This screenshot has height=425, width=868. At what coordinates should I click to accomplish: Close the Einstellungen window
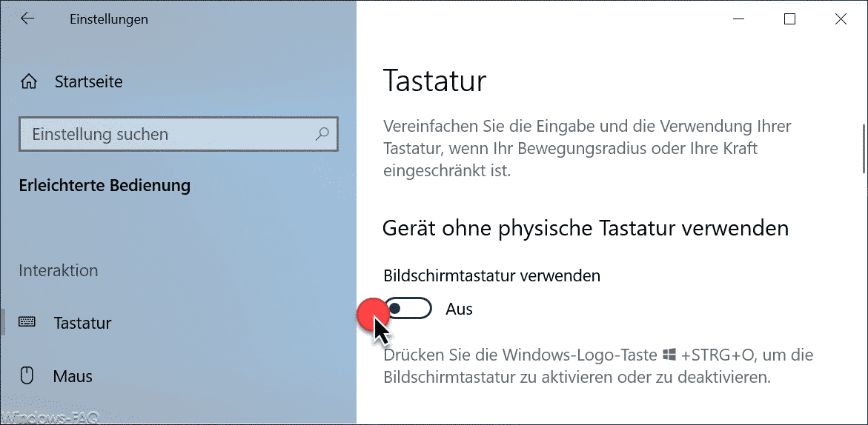[x=841, y=19]
